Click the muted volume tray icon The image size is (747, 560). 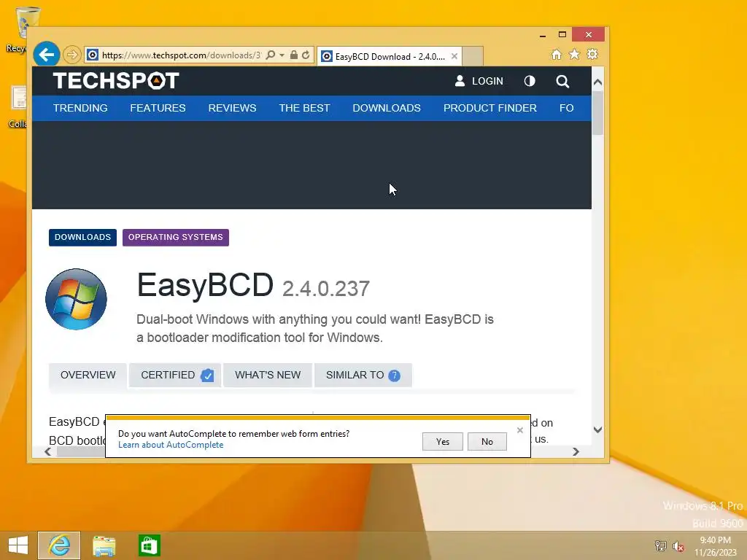678,546
